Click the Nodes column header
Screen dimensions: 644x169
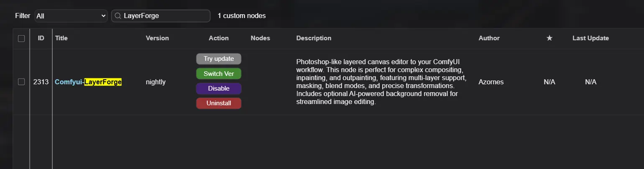pos(261,38)
